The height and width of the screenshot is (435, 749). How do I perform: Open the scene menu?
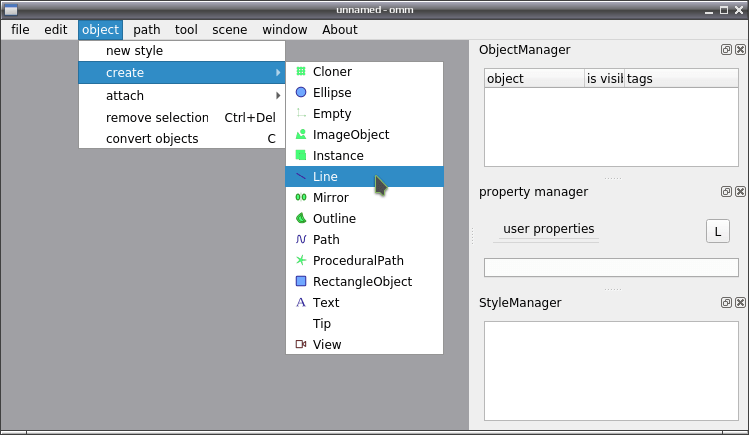(230, 30)
